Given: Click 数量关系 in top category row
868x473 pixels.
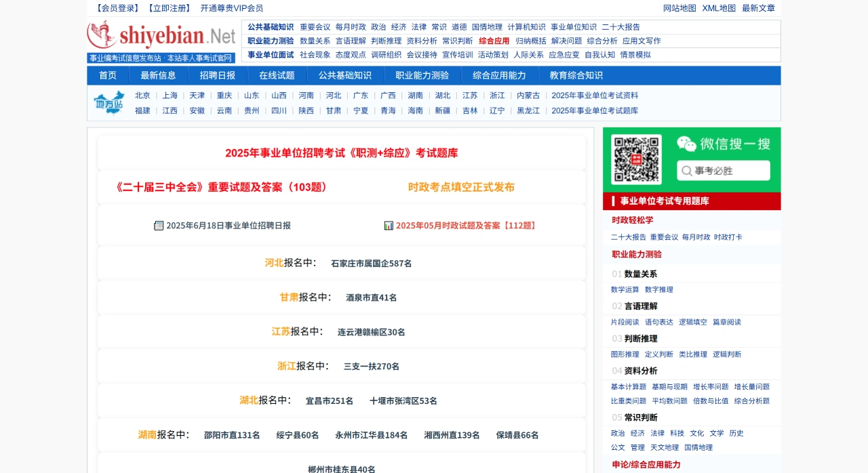Looking at the screenshot, I should [315, 41].
